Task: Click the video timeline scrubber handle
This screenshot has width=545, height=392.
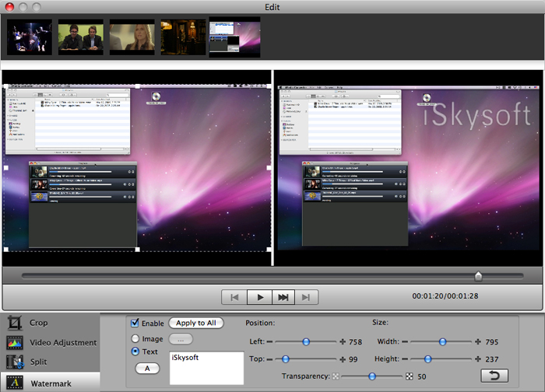Action: pyautogui.click(x=478, y=276)
